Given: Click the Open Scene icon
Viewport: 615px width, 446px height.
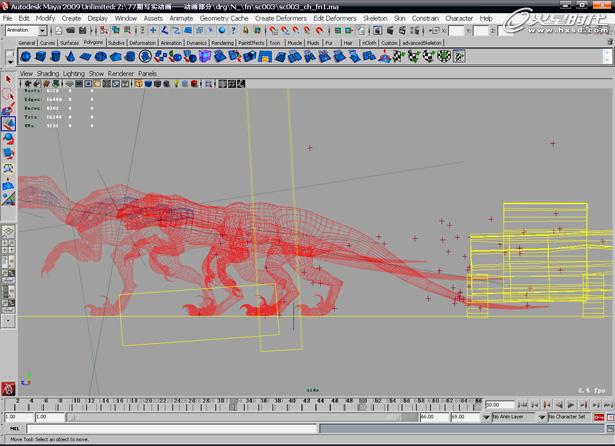Looking at the screenshot, I should [71, 30].
